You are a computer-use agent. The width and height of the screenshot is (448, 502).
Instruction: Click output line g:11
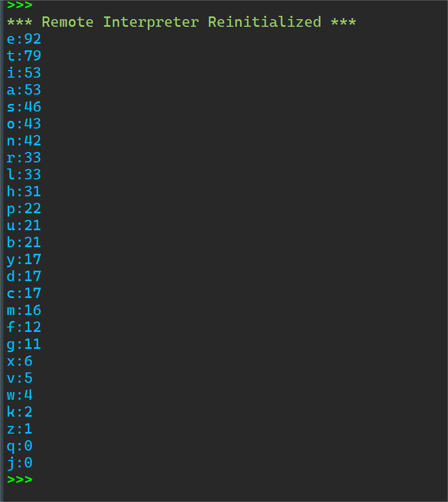point(24,344)
